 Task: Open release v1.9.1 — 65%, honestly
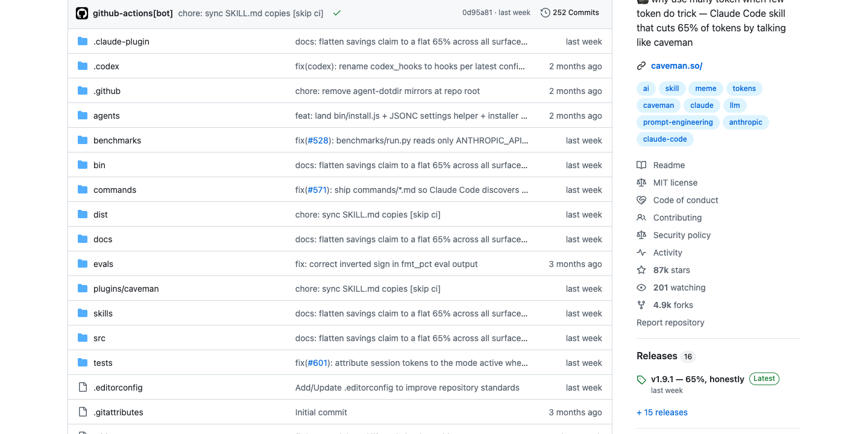tap(697, 379)
